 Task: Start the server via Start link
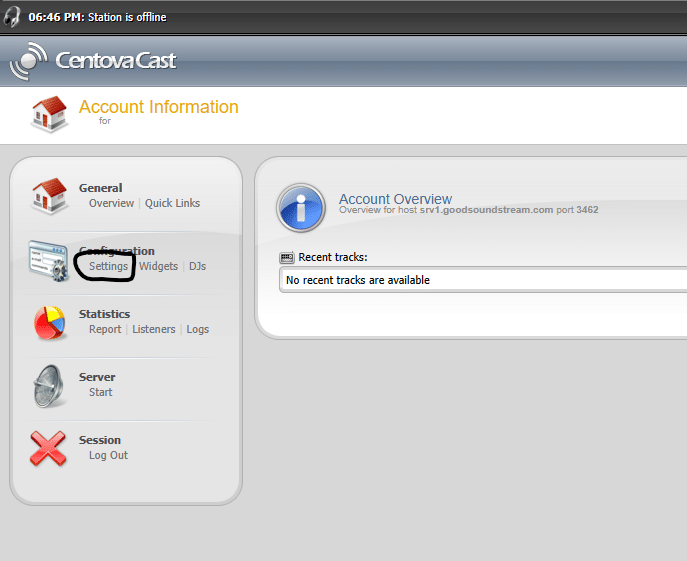[101, 392]
